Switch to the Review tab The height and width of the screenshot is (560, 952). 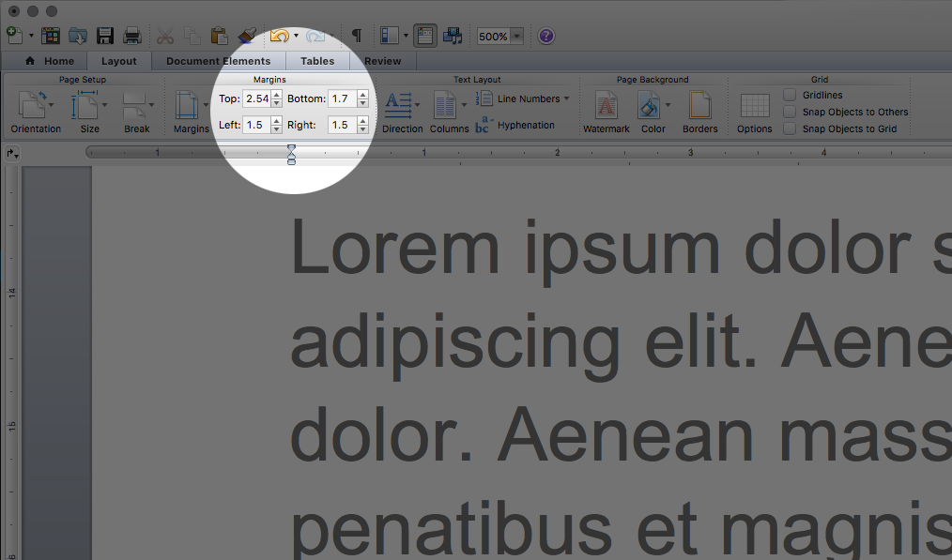pos(382,61)
